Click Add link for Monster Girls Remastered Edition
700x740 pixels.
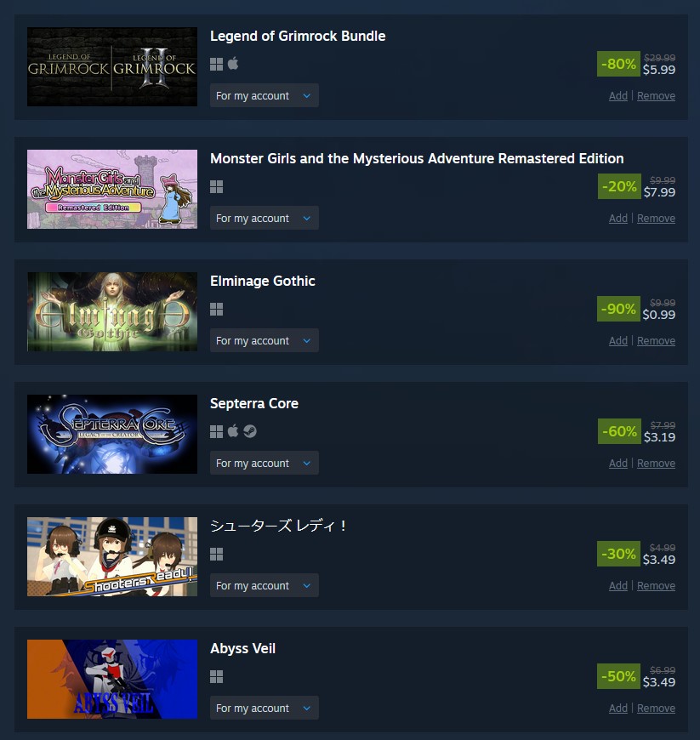pyautogui.click(x=617, y=218)
